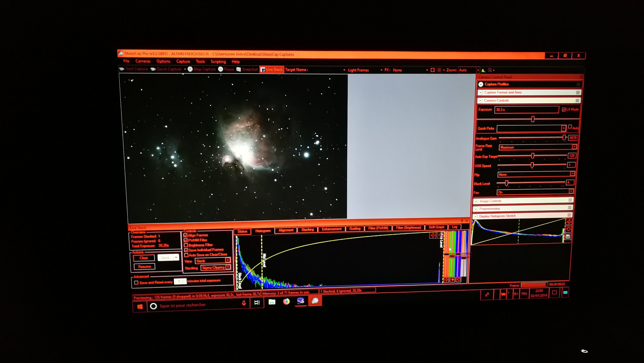This screenshot has height=363, width=644.
Task: Enable the Brightness Filter checkbox
Action: (186, 245)
